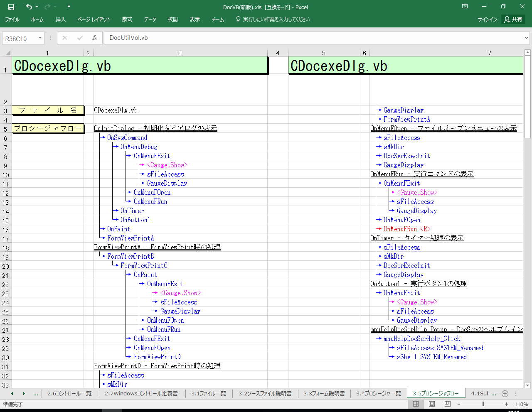Click the zoom slider handle
Viewport: 532px width, 412px height.
483,404
